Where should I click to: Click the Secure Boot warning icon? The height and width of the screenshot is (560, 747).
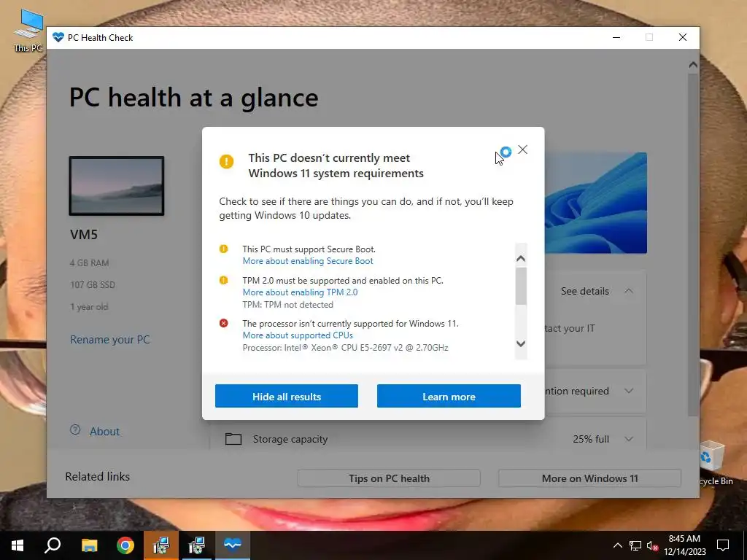click(223, 249)
